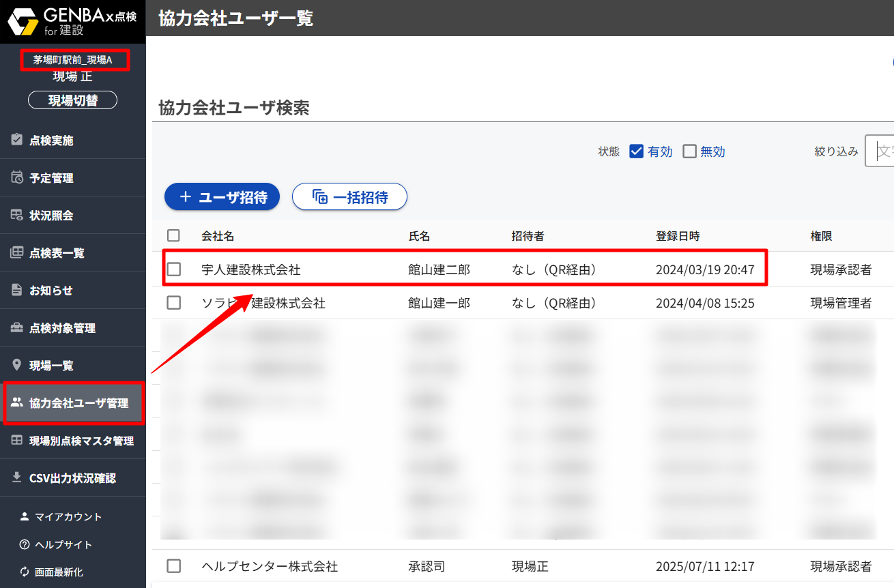Viewport: 894px width, 588px height.
Task: Click the 点検実施 clipboard icon in sidebar
Action: point(17,140)
